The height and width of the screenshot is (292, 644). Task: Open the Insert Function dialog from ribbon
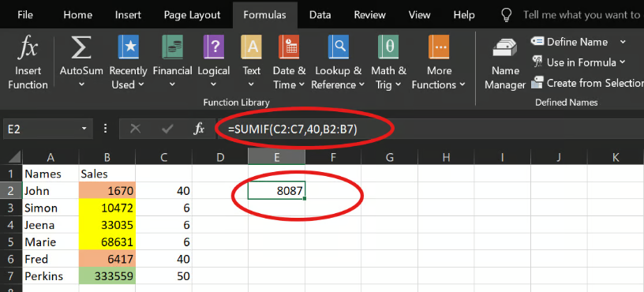(x=28, y=62)
